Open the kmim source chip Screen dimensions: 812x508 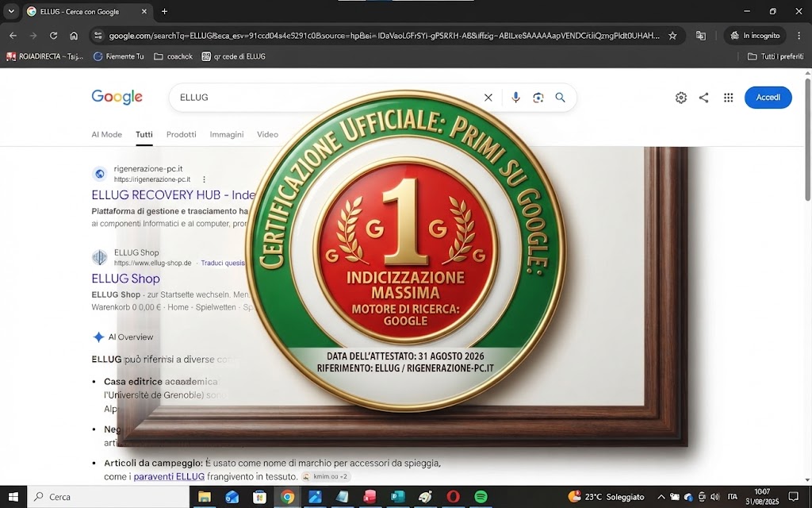[x=326, y=476]
